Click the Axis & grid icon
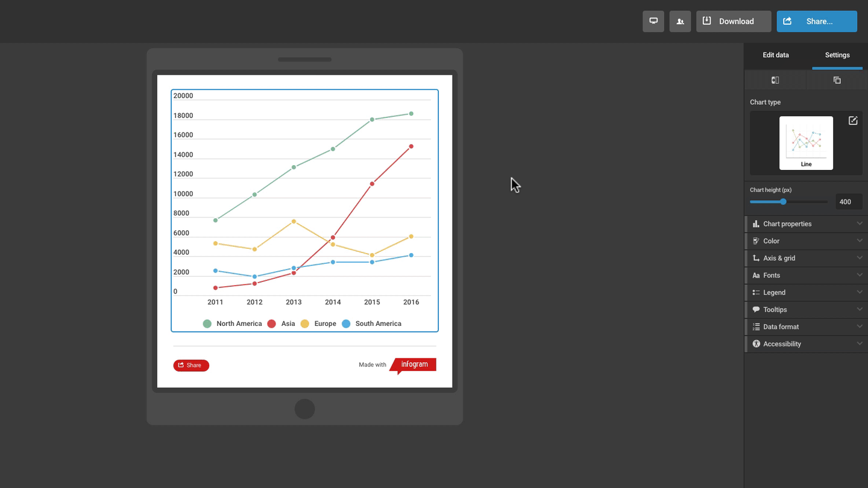868x488 pixels. point(756,258)
